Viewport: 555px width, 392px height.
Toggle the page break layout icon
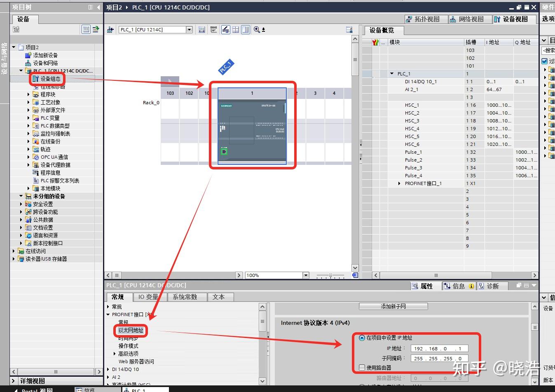point(246,30)
